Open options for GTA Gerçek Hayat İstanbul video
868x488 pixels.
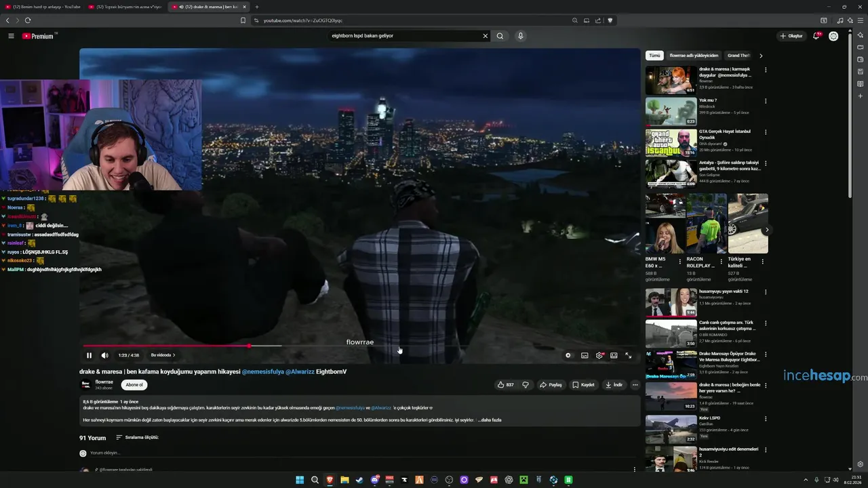click(766, 132)
